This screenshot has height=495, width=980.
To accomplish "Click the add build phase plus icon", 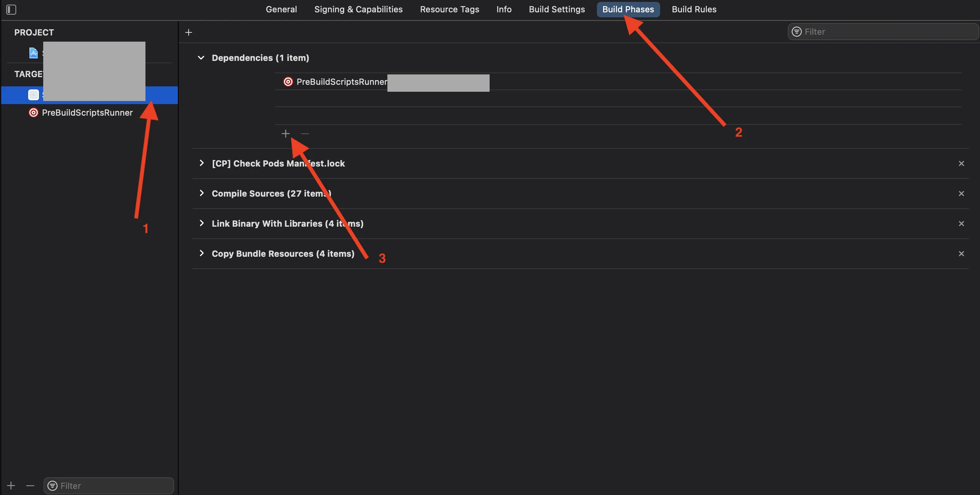I will tap(189, 32).
